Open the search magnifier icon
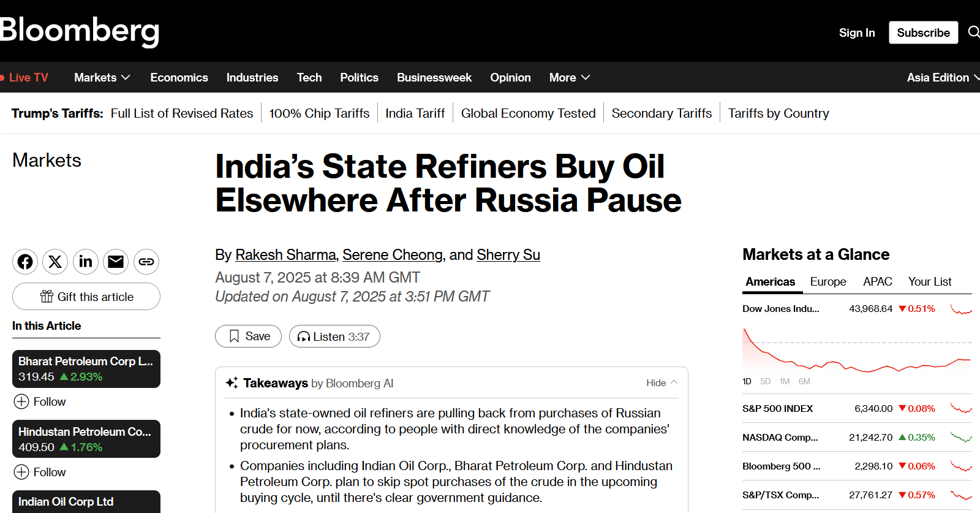The image size is (980, 513). tap(973, 32)
